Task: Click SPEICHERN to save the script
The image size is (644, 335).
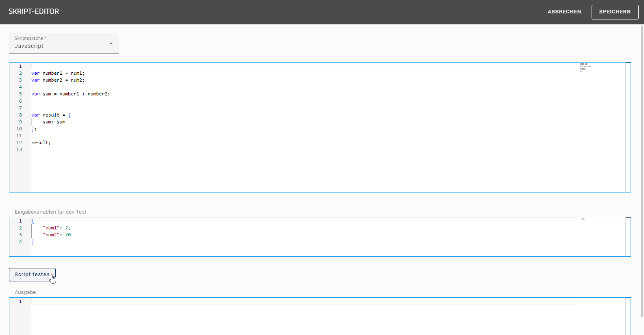Action: [x=614, y=12]
